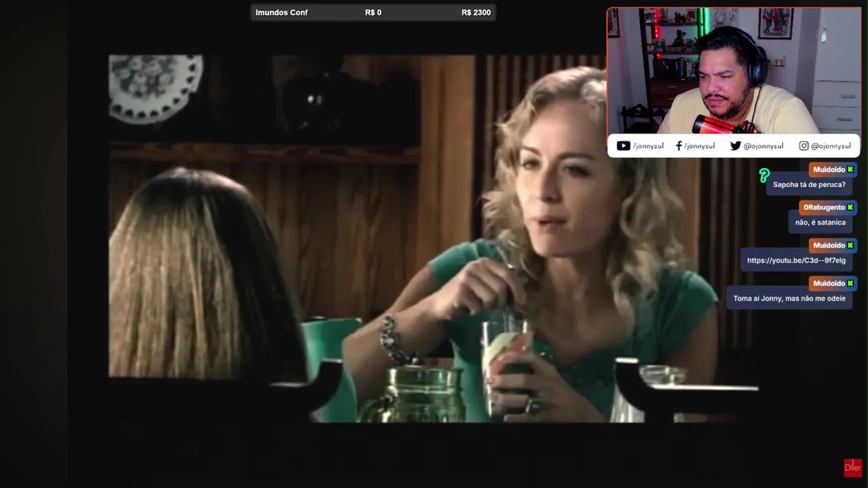Click the 'Imundos Conf' label
This screenshot has height=488, width=868.
coord(281,12)
